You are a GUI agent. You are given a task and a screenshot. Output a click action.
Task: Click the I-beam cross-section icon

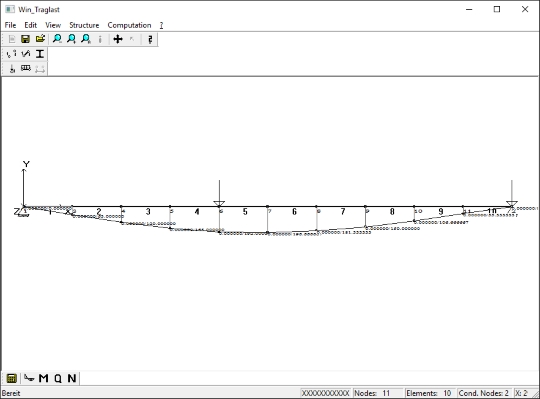pyautogui.click(x=40, y=54)
